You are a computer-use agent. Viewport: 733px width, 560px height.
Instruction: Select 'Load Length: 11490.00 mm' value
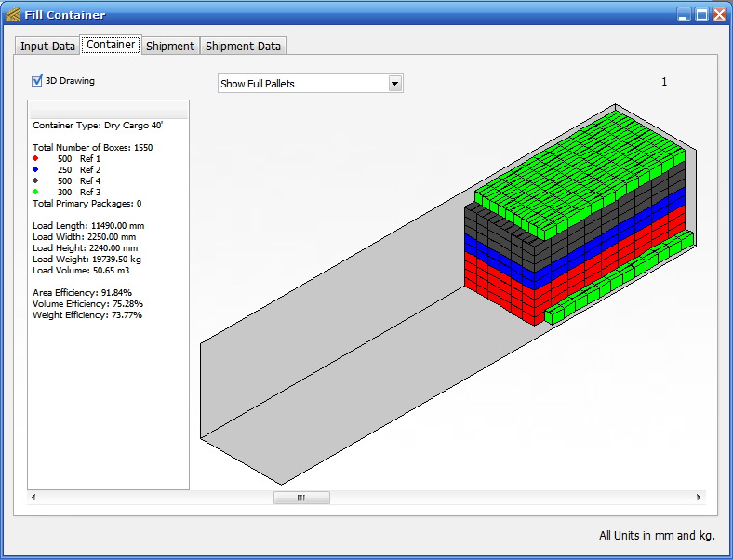tap(88, 226)
